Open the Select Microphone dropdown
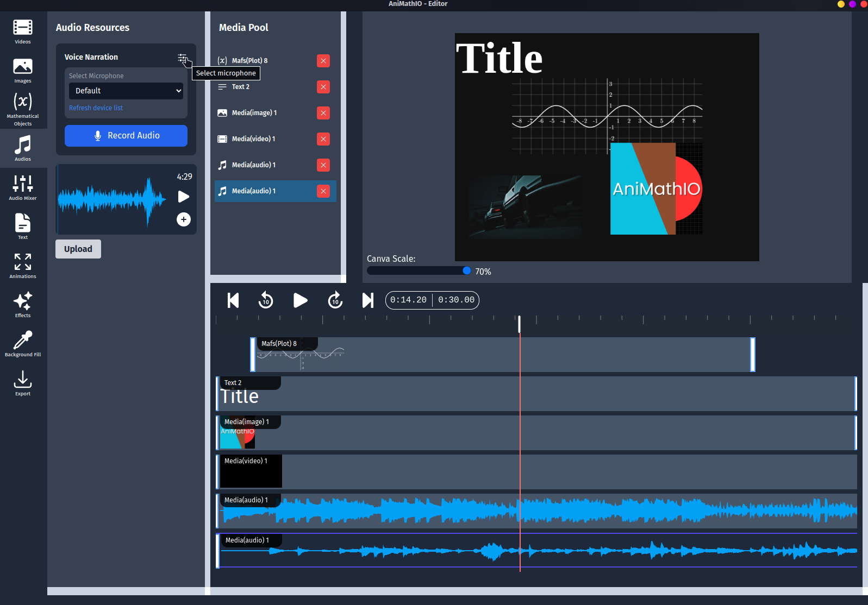 (126, 91)
